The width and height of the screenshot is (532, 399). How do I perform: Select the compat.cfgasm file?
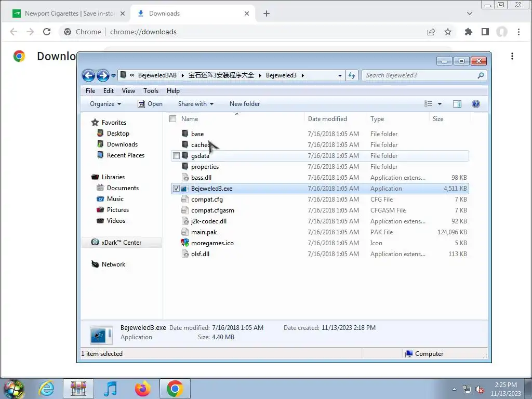212,210
